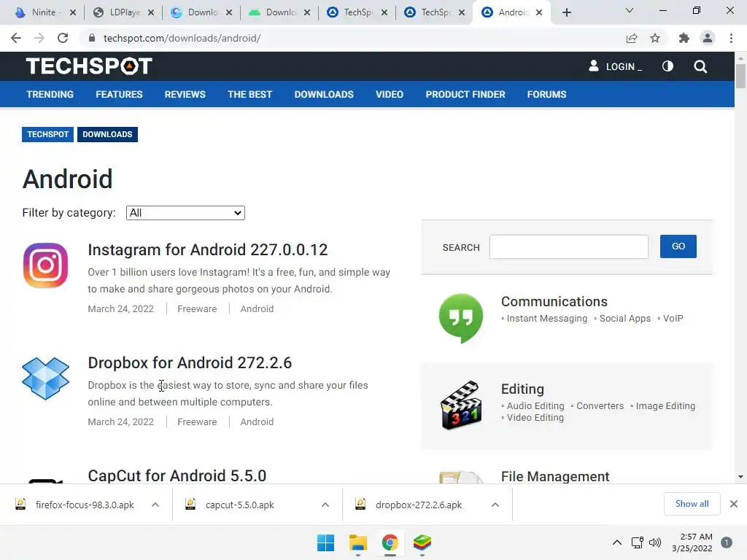Open the Windows Start menu
This screenshot has width=747, height=560.
[x=326, y=542]
